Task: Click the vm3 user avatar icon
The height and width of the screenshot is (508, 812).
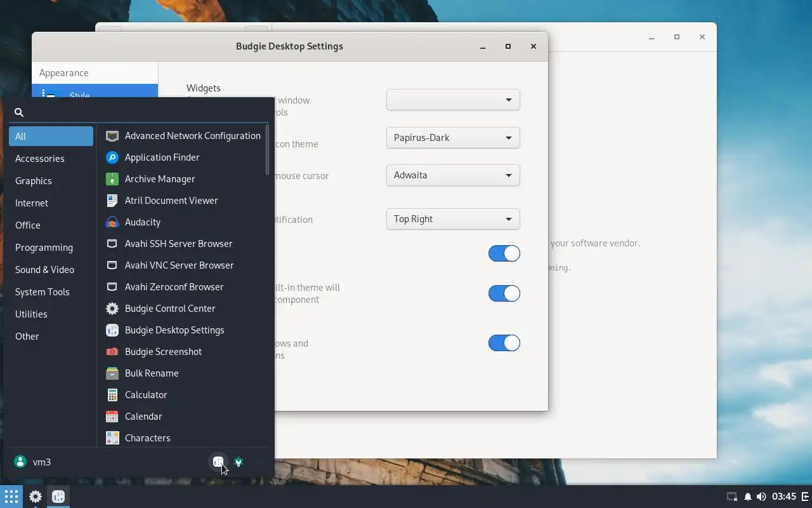Action: (x=20, y=462)
